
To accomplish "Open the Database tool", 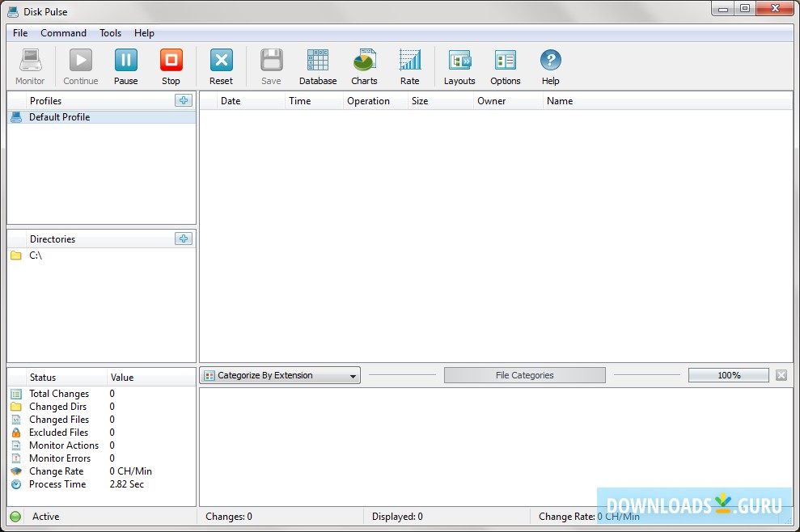I will 318,66.
